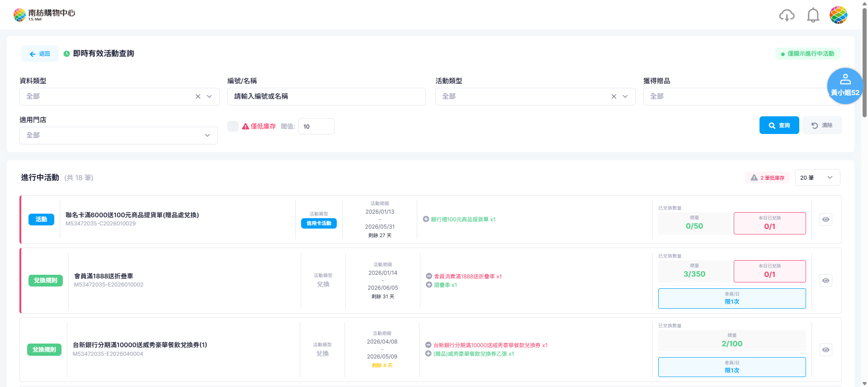View details of 台新銀行分期滿10000 row via eye icon
Screen dimensions: 868x387
(826, 350)
